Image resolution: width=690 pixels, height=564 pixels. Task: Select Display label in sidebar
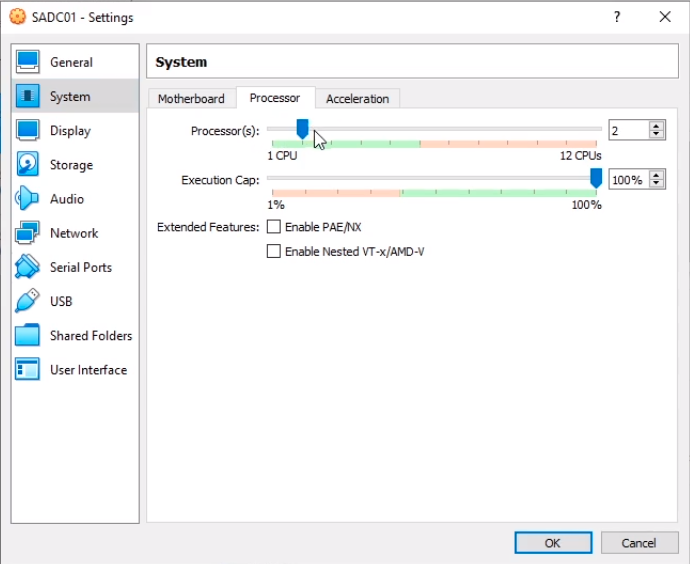coord(70,131)
